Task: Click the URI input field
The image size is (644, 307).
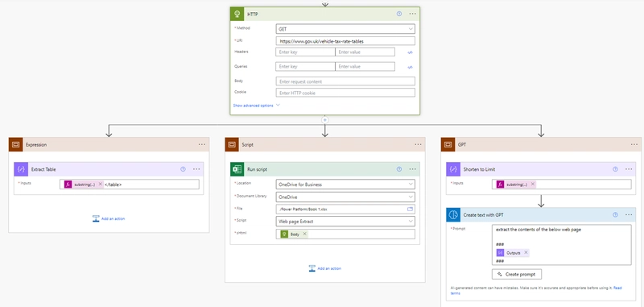Action: (345, 41)
